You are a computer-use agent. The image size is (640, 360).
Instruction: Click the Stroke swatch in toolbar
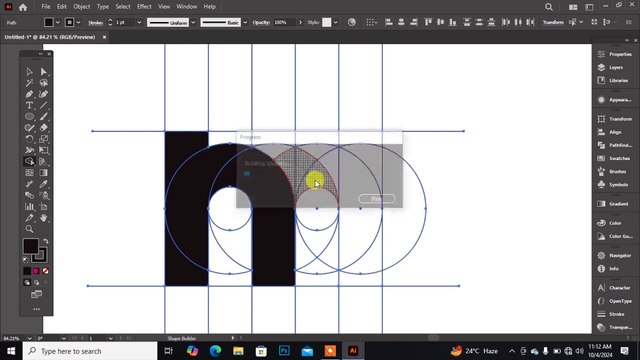(x=40, y=255)
